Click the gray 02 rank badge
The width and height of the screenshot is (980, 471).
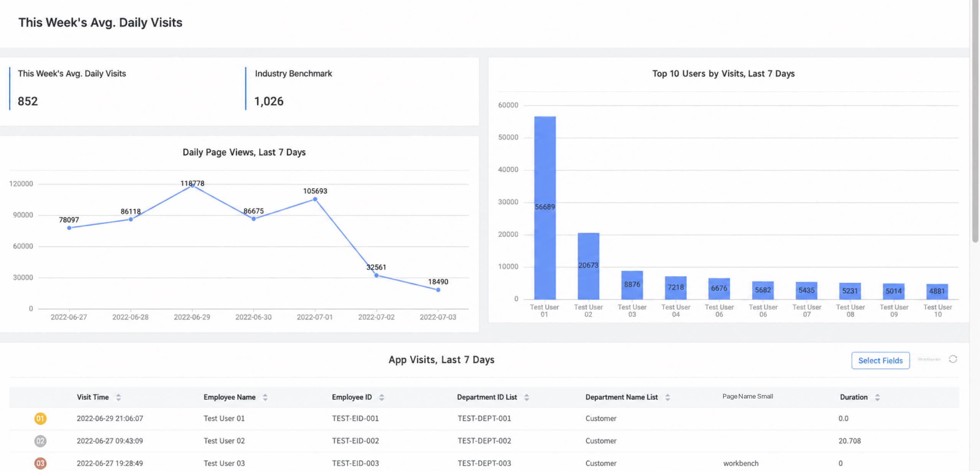[40, 441]
